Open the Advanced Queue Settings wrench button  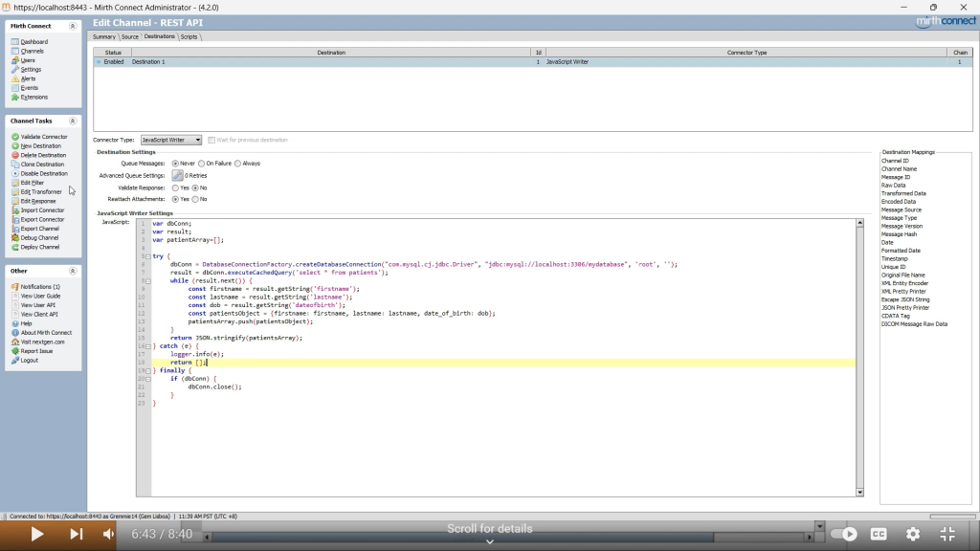tap(177, 176)
